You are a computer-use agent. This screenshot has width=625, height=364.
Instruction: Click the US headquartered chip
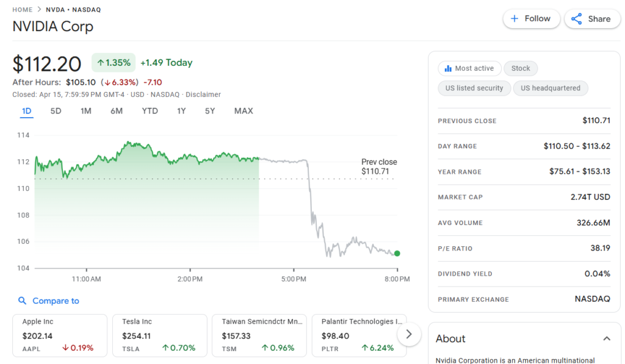(551, 88)
